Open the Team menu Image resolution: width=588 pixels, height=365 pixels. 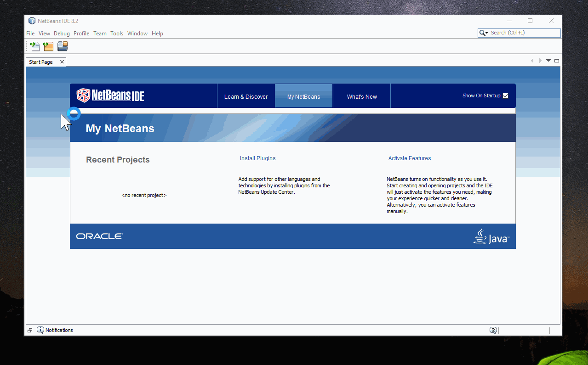tap(100, 34)
